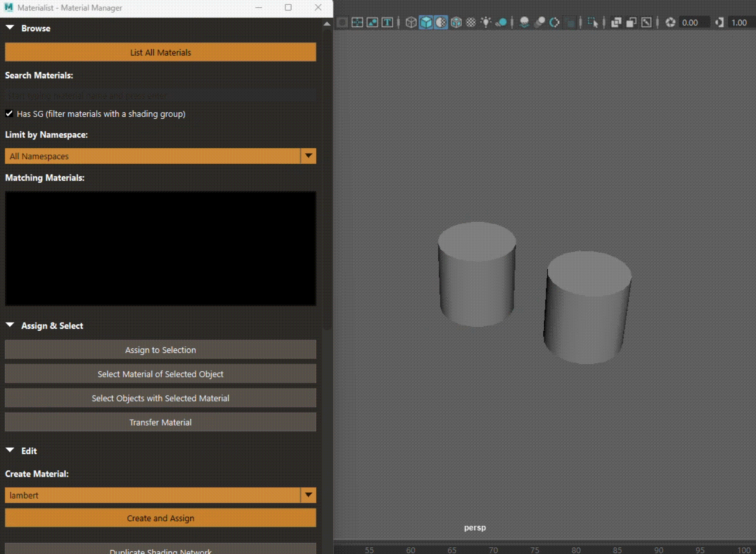Click the Search Materials label
Screen dimensions: 756x554
click(39, 75)
